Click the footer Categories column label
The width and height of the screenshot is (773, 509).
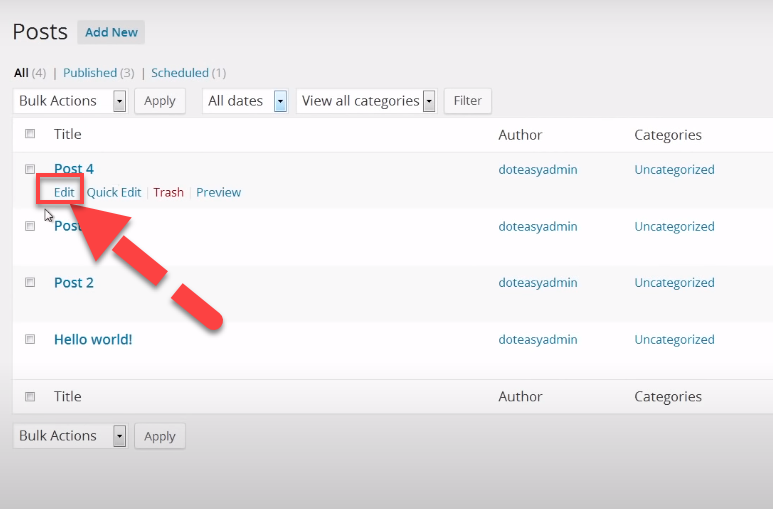pos(668,397)
